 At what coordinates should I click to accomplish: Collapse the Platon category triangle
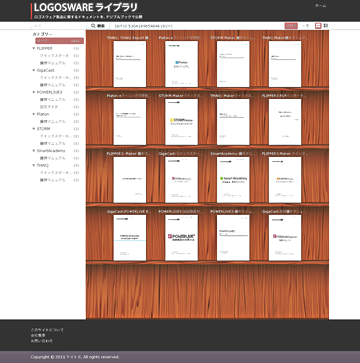click(x=34, y=114)
